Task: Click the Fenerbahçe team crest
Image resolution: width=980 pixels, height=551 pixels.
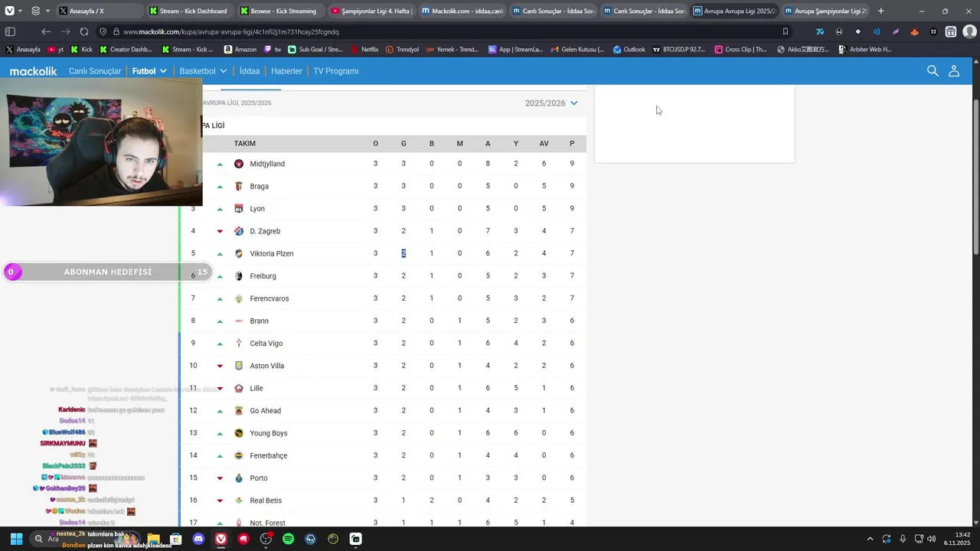Action: click(239, 455)
